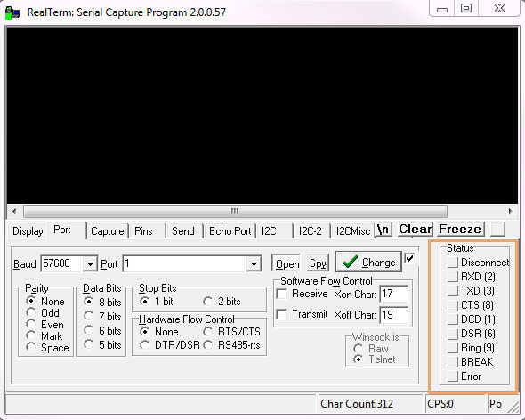Click the Xon Char input field
Image resolution: width=525 pixels, height=420 pixels.
pyautogui.click(x=393, y=294)
